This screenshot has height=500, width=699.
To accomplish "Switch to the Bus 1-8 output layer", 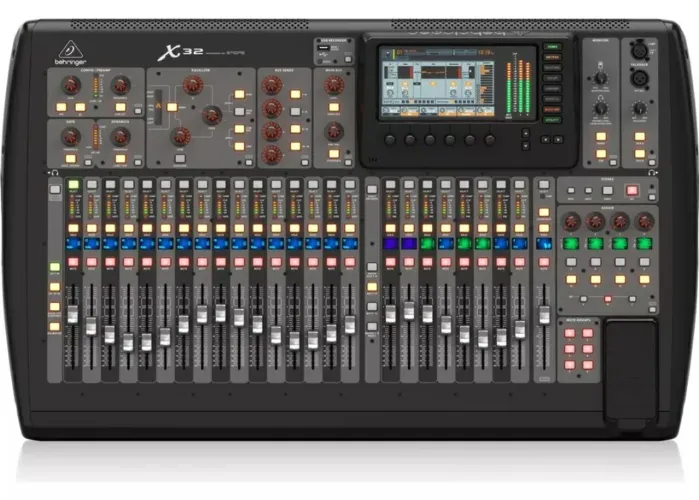I will tap(372, 287).
